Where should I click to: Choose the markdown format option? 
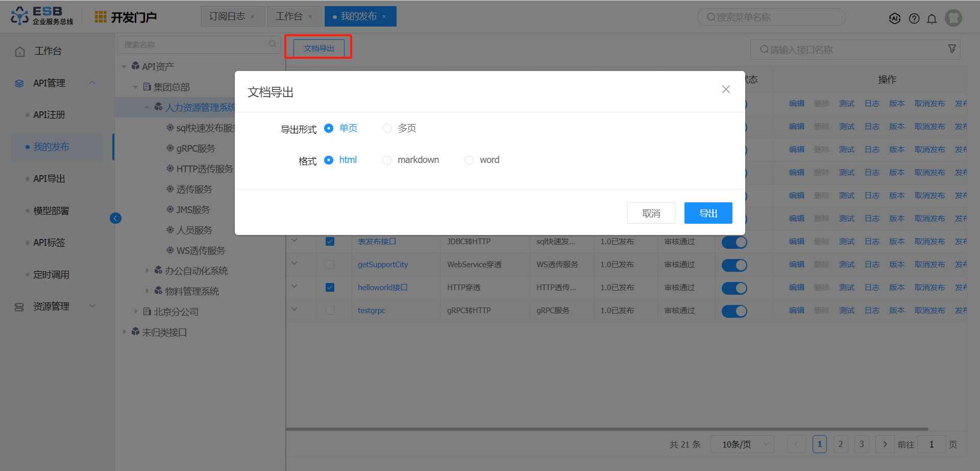click(x=387, y=160)
